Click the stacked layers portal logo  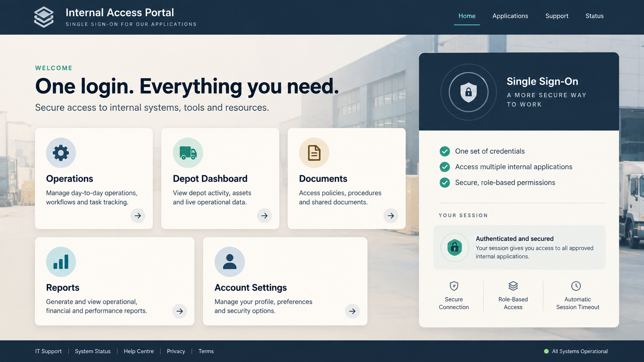click(x=44, y=17)
